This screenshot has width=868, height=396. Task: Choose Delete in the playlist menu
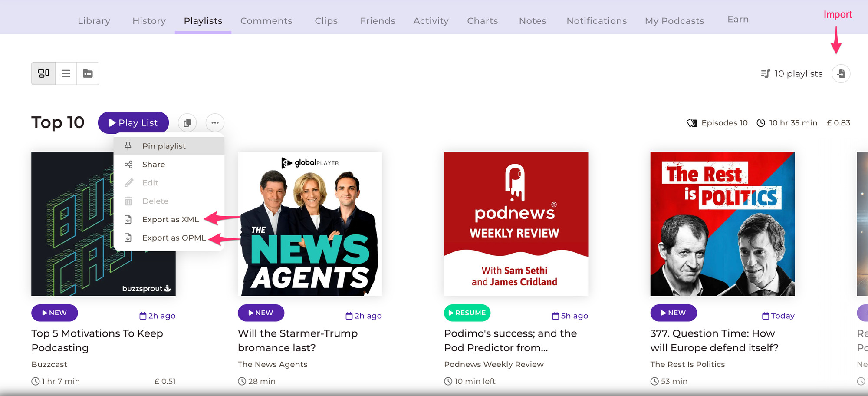tap(169, 201)
